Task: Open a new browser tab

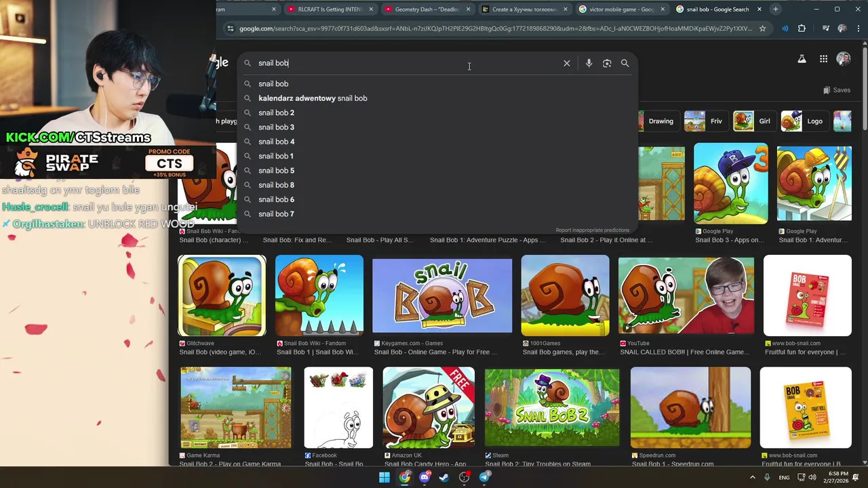Action: [x=775, y=9]
